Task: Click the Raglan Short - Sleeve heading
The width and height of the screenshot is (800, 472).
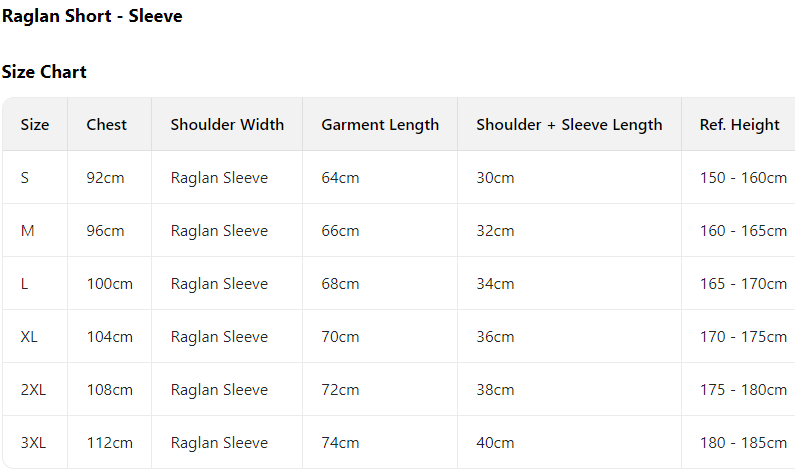Action: (92, 17)
